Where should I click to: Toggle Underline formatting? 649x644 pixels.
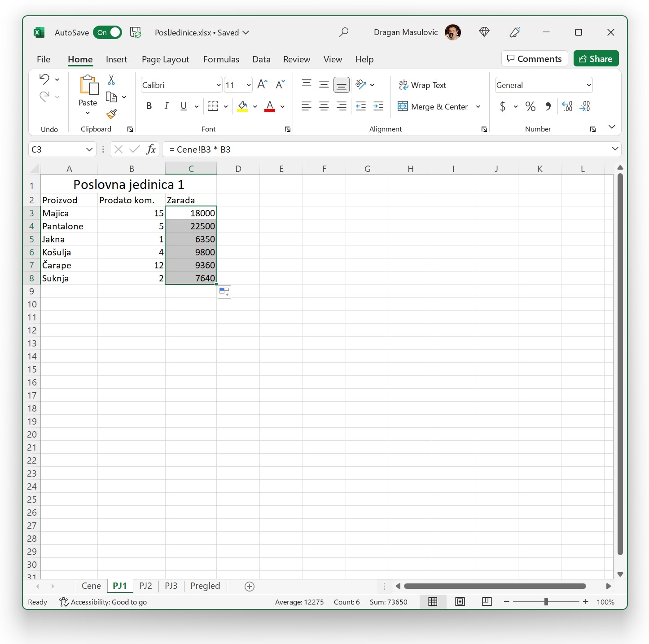tap(184, 106)
